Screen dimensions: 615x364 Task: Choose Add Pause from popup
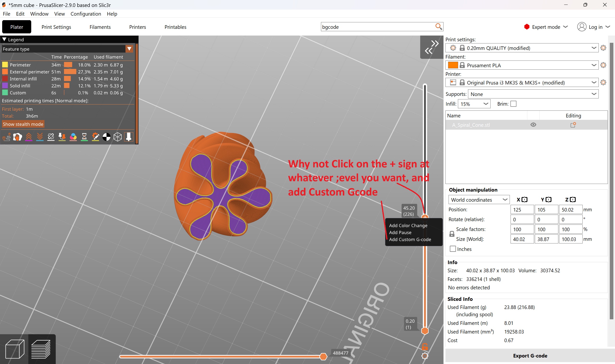[400, 232]
